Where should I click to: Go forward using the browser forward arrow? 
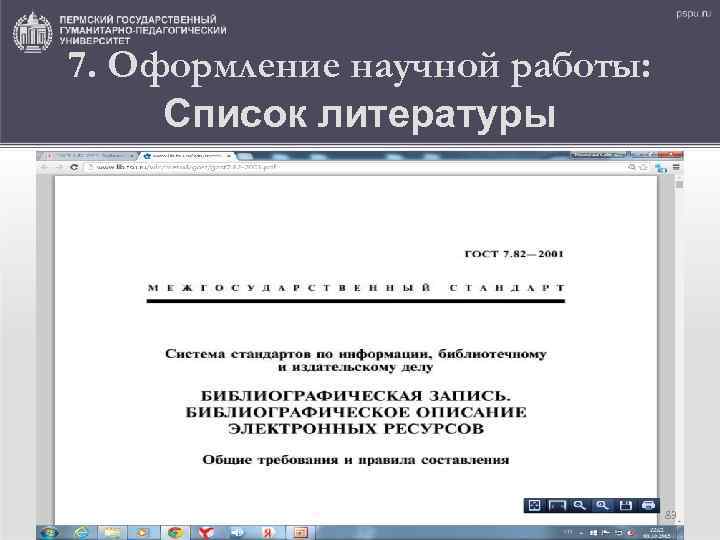click(x=59, y=167)
